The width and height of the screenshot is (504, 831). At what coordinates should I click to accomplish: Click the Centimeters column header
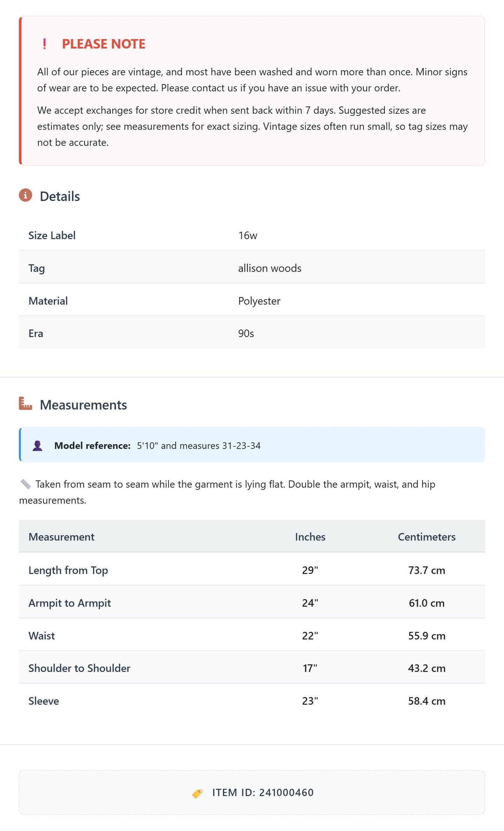[x=427, y=537]
